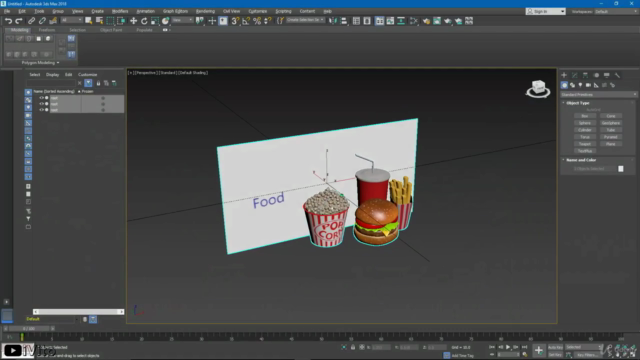The height and width of the screenshot is (360, 640).
Task: Open the Rendering menu
Action: tap(205, 11)
